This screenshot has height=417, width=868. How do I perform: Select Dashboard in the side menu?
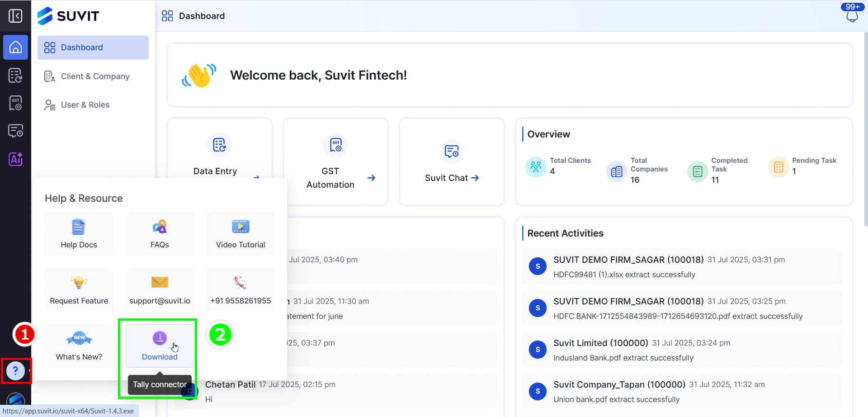click(x=93, y=47)
